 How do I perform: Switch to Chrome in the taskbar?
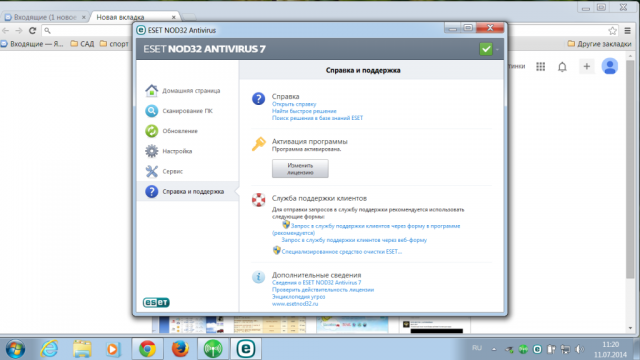147,349
